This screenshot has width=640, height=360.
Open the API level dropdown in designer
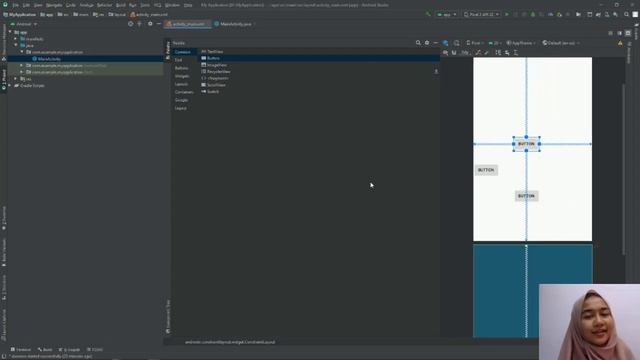click(x=494, y=43)
